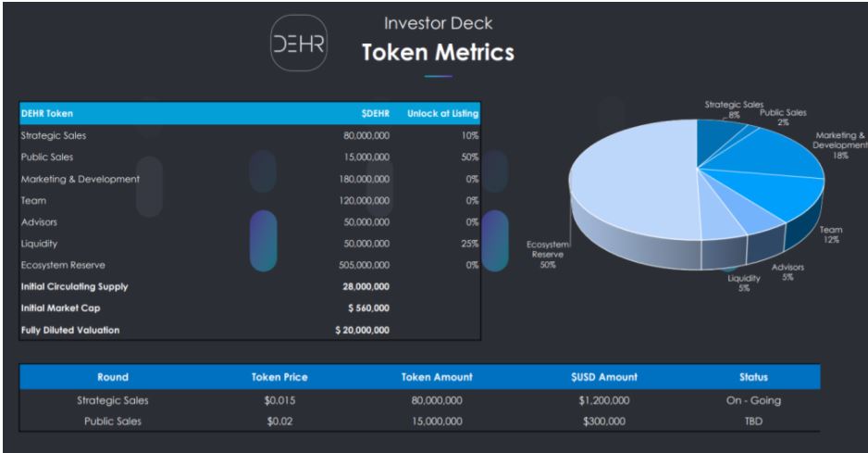Select the 120,000,000 Team amount
The image size is (868, 453).
[x=365, y=201]
